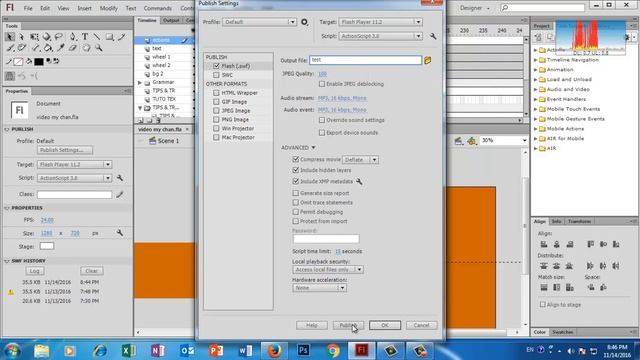
Task: Open profile options gear in Publish Settings
Action: click(x=304, y=22)
